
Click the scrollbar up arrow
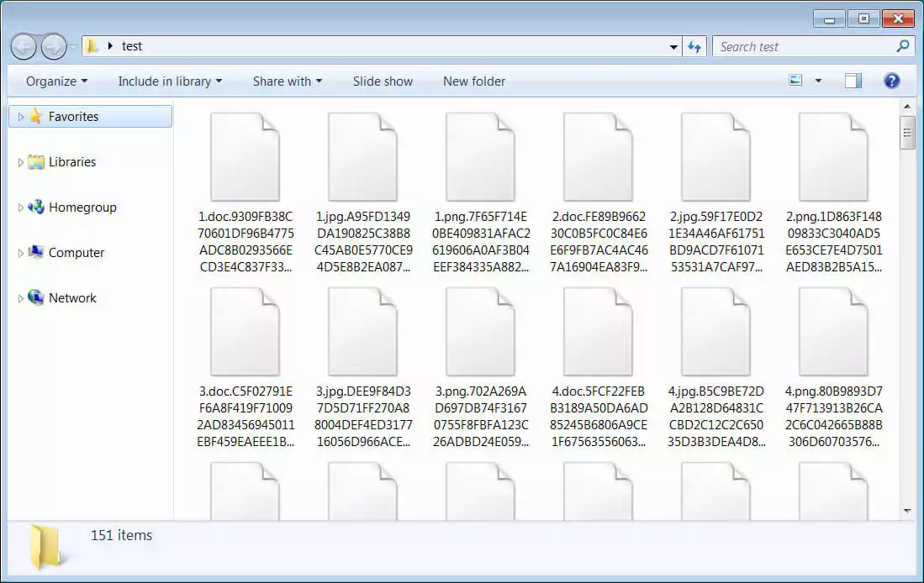907,107
